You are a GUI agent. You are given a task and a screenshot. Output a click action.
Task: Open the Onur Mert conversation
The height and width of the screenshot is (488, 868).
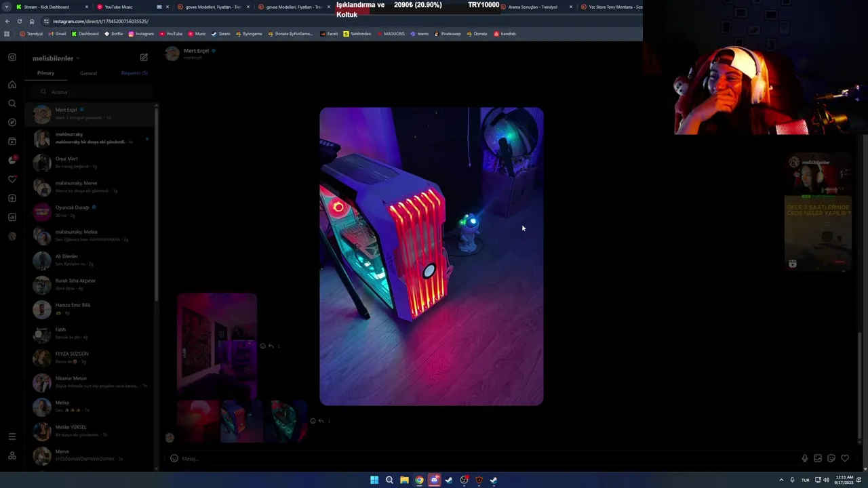[x=90, y=163]
